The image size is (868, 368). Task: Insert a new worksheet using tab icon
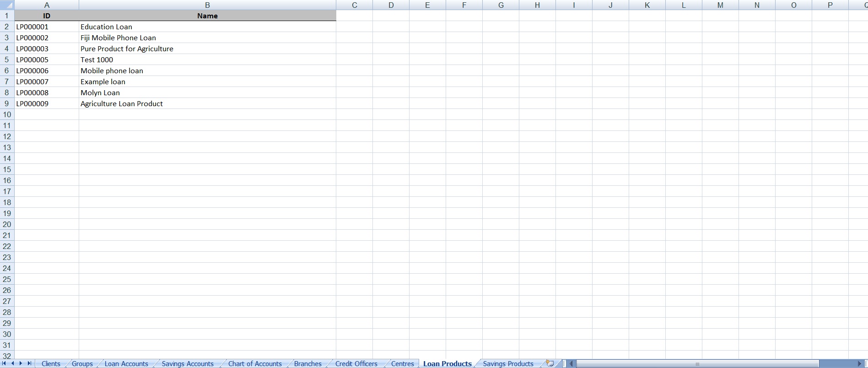pyautogui.click(x=550, y=363)
